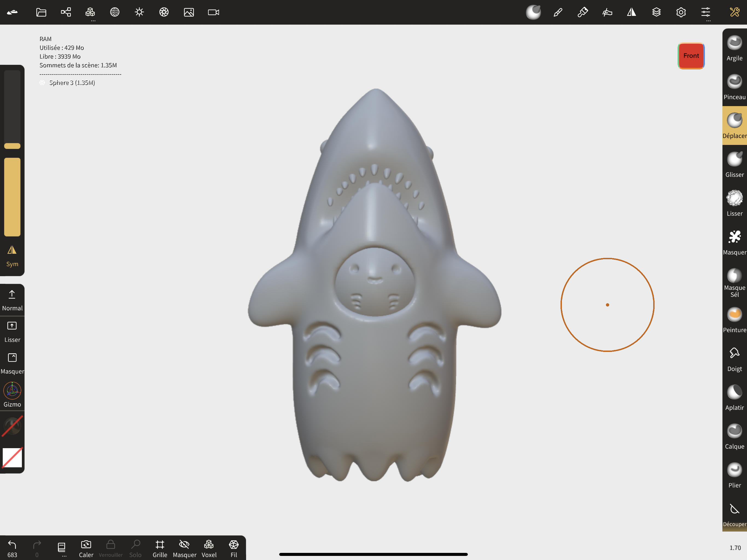Select the Pinceau brush tool
The image size is (747, 560).
(x=734, y=87)
